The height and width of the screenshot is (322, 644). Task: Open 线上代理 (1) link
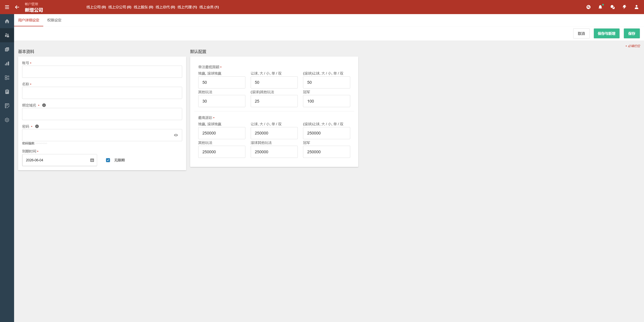pyautogui.click(x=187, y=7)
